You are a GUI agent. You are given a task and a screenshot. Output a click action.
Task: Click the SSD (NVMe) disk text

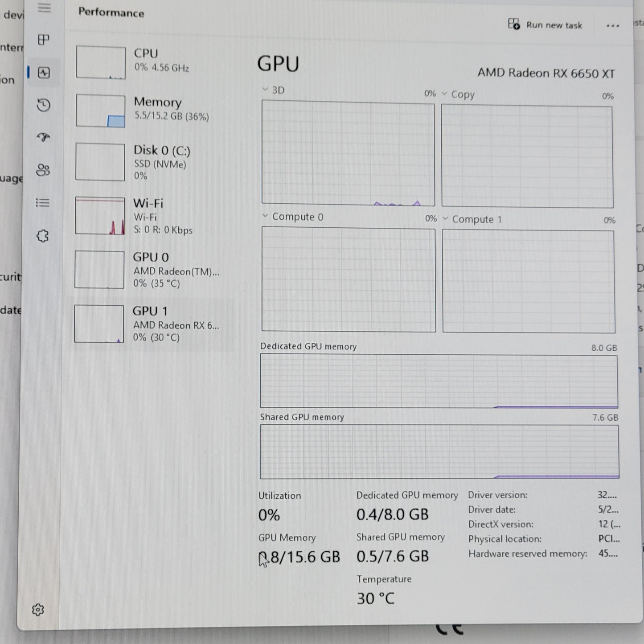tap(160, 164)
